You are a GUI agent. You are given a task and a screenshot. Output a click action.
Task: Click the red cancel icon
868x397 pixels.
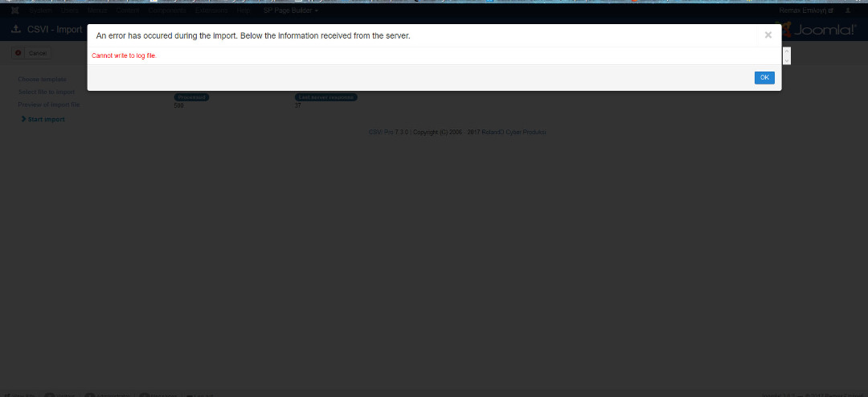tap(18, 53)
